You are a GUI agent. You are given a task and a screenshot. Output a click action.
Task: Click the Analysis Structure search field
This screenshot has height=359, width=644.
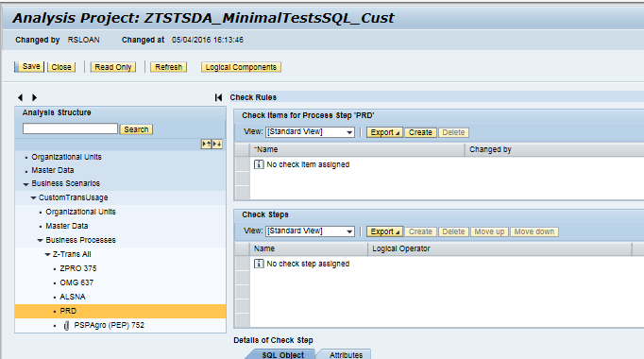pos(70,129)
